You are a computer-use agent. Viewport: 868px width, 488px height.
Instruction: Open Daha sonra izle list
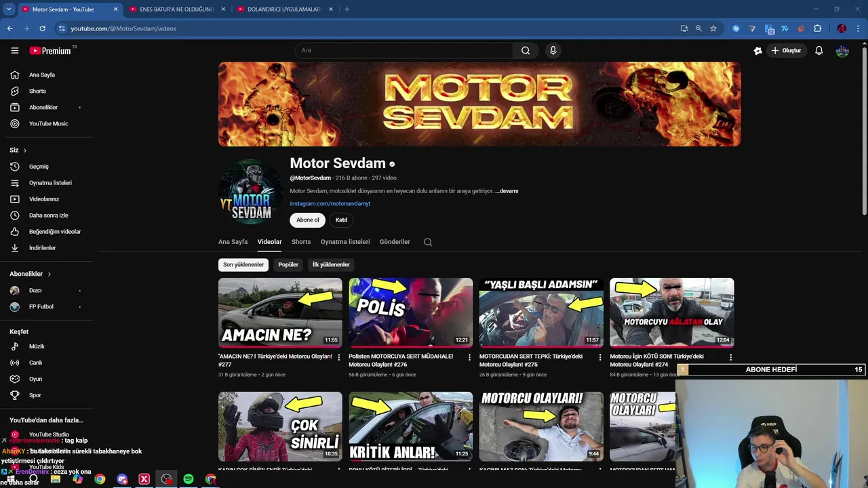[x=47, y=216]
